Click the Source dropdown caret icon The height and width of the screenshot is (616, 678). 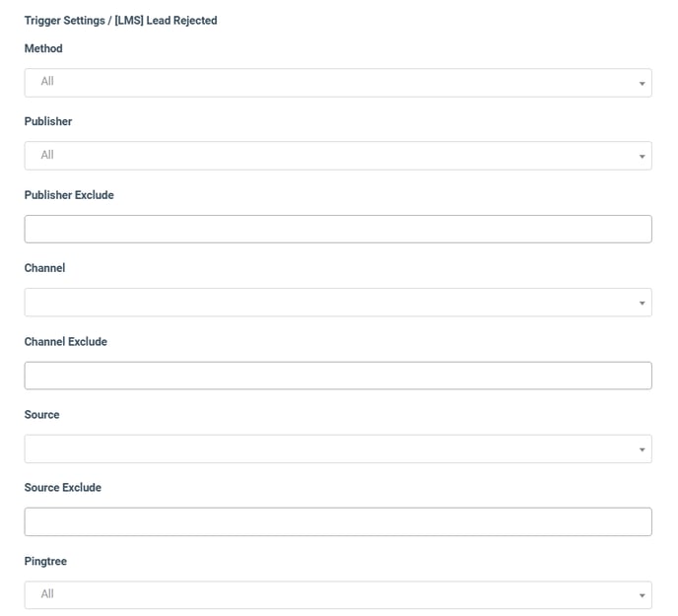[x=643, y=449]
